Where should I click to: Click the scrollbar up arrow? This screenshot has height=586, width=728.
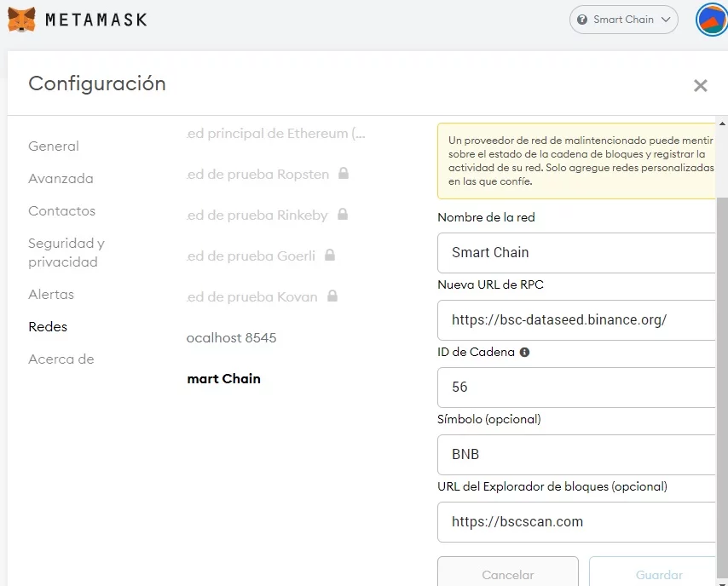point(722,124)
